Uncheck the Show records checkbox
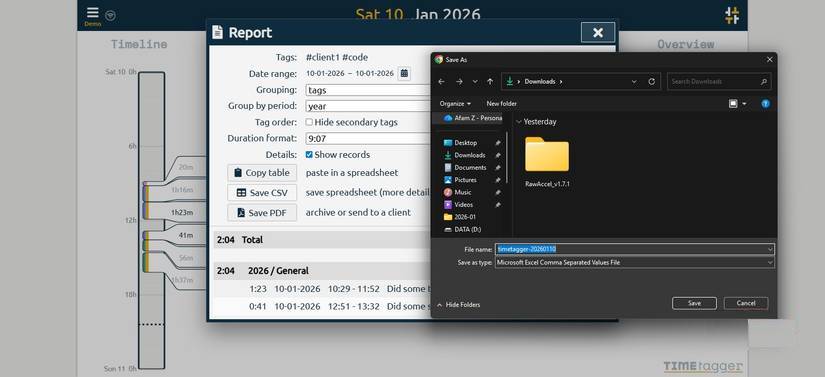 pyautogui.click(x=309, y=155)
